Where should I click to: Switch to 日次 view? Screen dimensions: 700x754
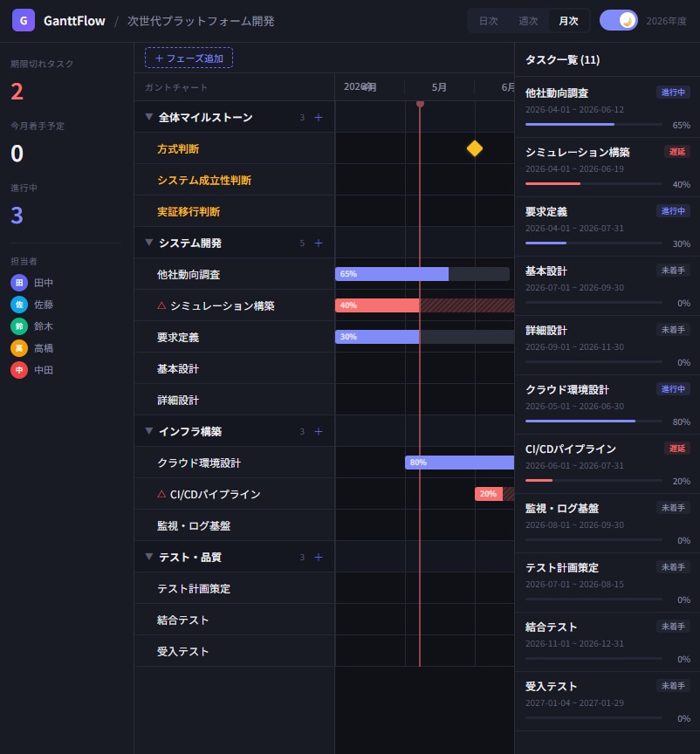tap(488, 21)
